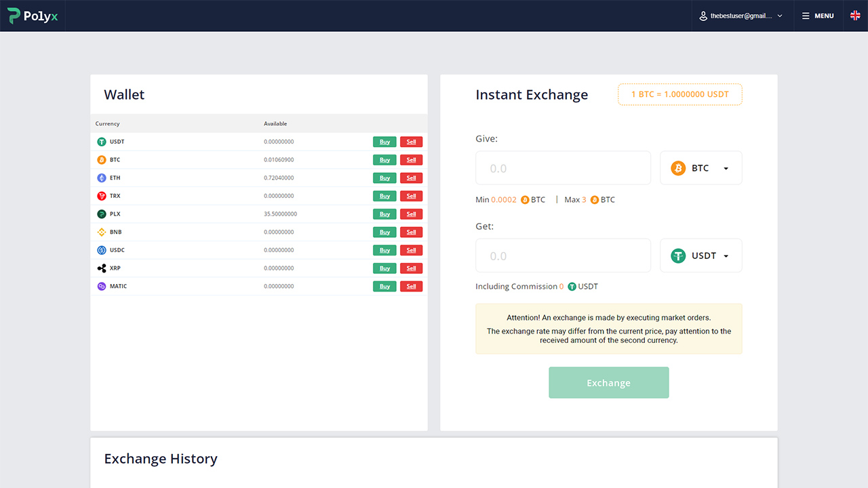Buy BTC from wallet
The height and width of the screenshot is (488, 868).
[x=384, y=160]
